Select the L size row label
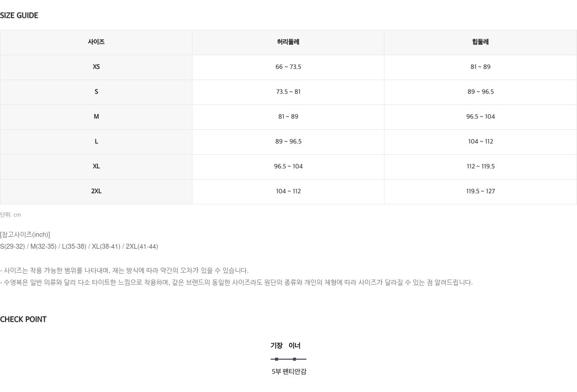This screenshot has width=577, height=392. [96, 141]
